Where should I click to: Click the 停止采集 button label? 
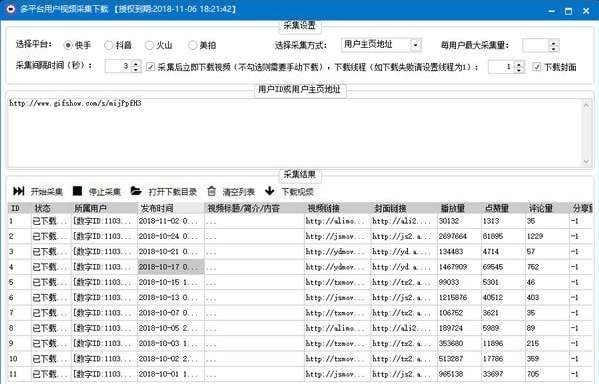click(105, 191)
